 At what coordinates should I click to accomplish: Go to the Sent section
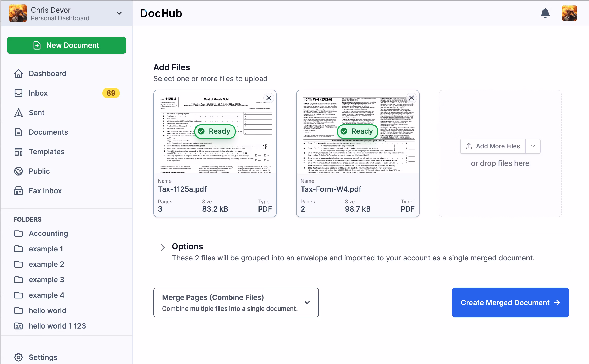pyautogui.click(x=37, y=113)
